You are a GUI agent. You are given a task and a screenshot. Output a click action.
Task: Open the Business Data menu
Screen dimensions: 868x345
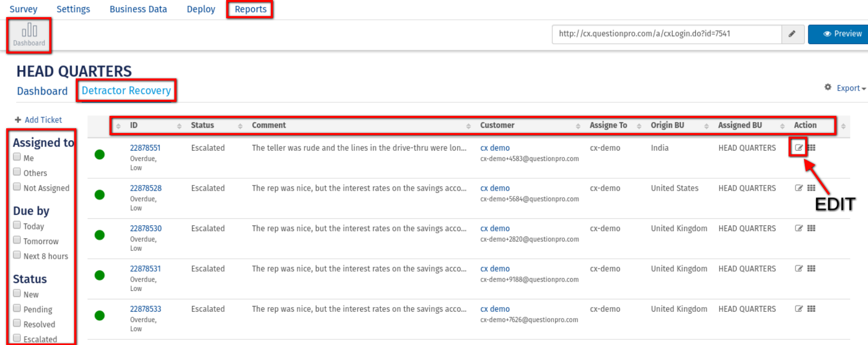coord(138,9)
